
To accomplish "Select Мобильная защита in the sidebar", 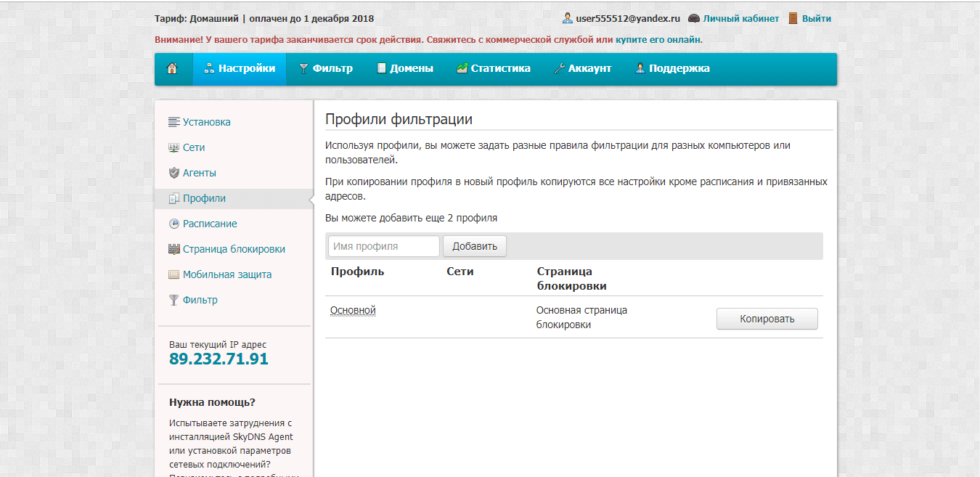I will (226, 275).
